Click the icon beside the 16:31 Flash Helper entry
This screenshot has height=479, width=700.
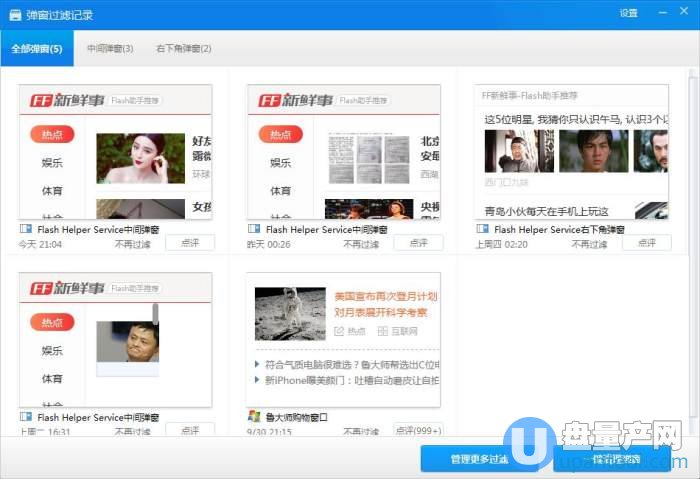pos(25,416)
